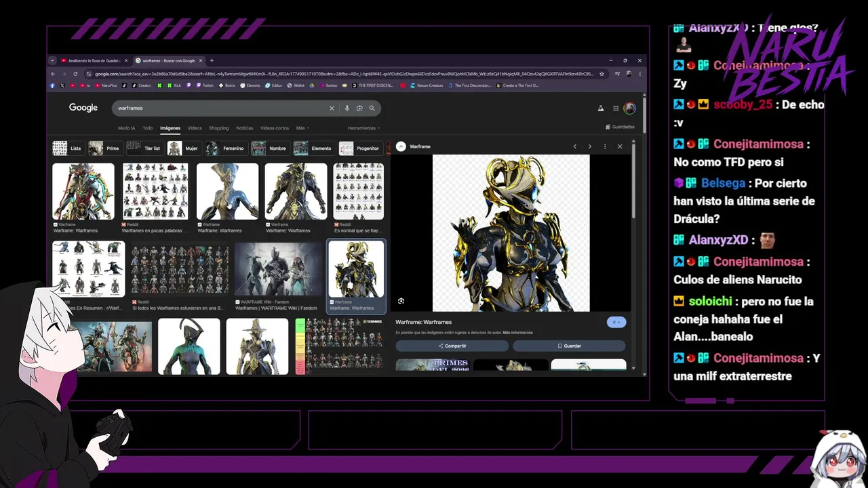Open Google Lens image search icon
The height and width of the screenshot is (488, 868).
pyautogui.click(x=359, y=108)
